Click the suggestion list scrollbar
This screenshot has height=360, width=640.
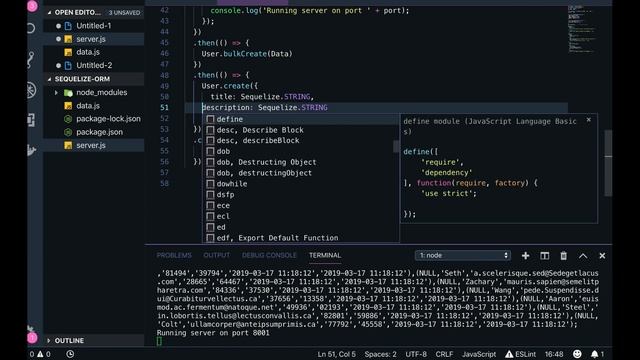coord(396,147)
